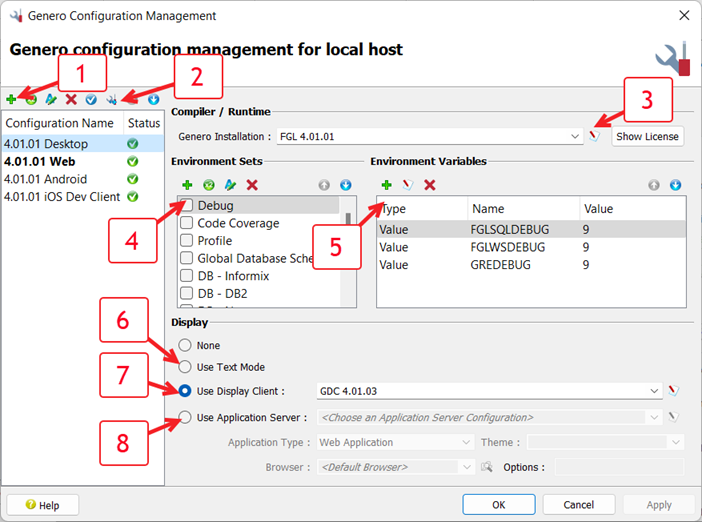Edit Genero installation with pencil icon
The height and width of the screenshot is (522, 702).
(594, 136)
